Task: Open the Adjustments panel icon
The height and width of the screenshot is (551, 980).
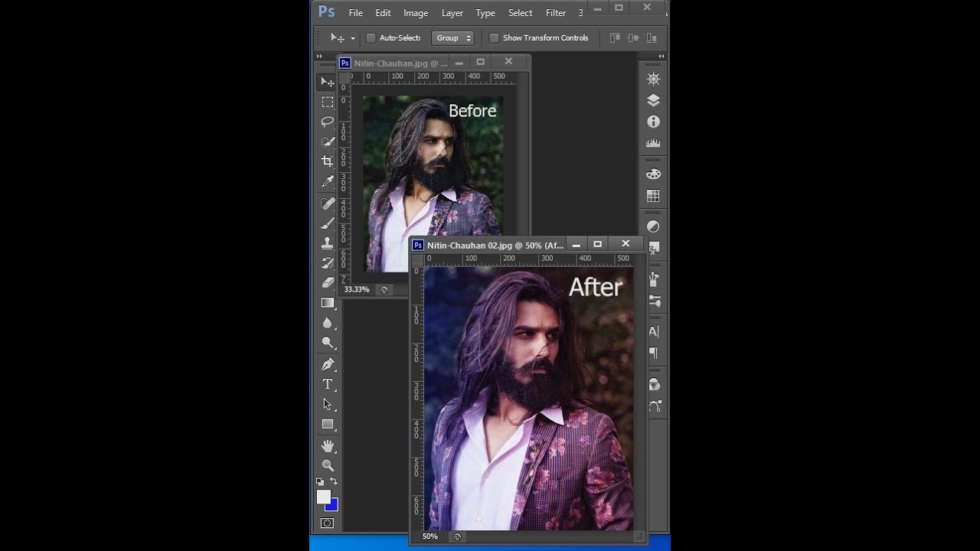Action: 653,227
